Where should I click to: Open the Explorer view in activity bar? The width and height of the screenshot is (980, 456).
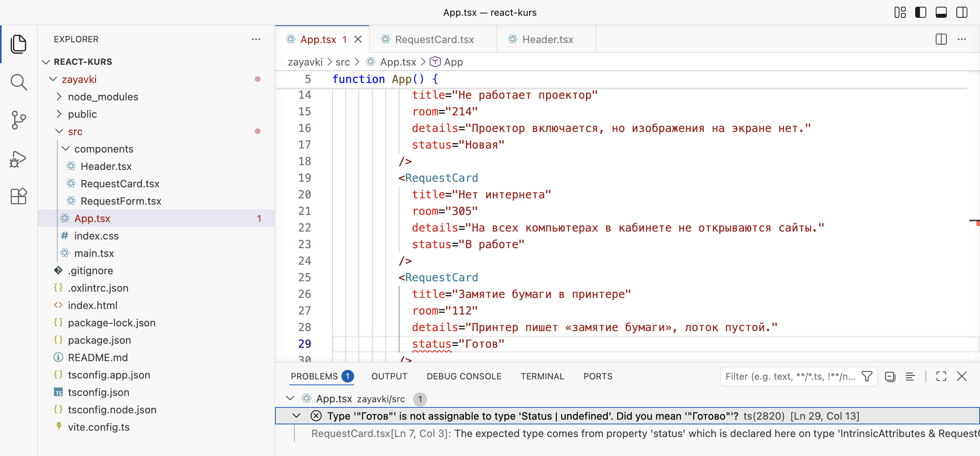[x=19, y=44]
